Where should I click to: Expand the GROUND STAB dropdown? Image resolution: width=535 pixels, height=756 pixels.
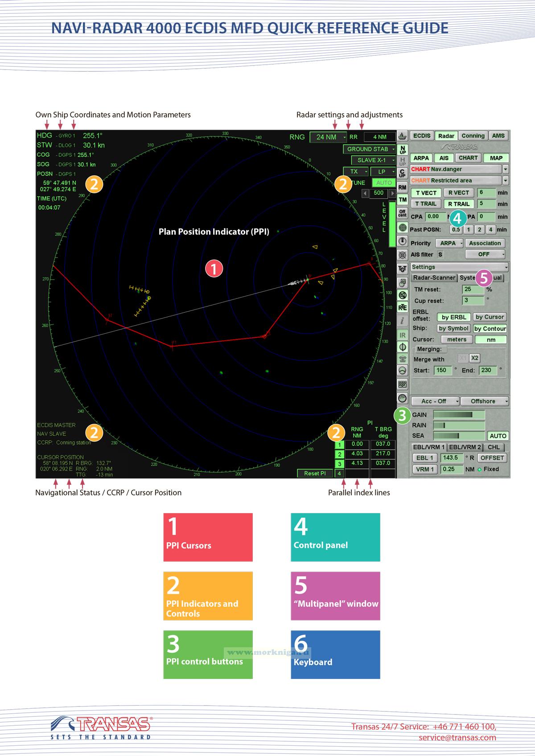pos(370,149)
